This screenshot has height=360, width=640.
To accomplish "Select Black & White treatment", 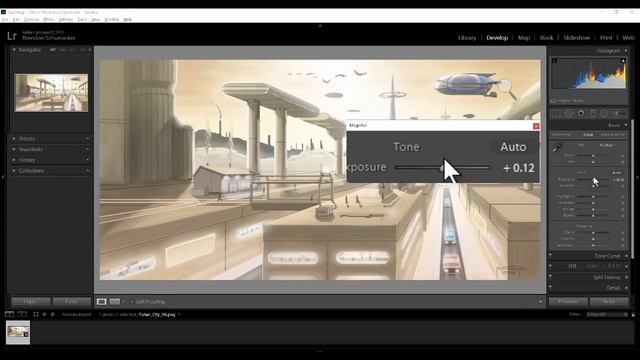I will [613, 135].
